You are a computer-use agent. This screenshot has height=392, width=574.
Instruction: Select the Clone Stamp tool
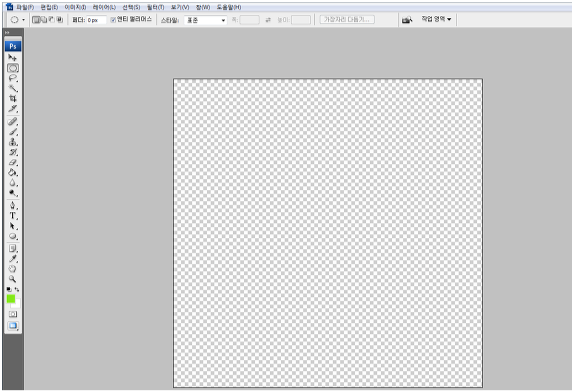[x=13, y=142]
